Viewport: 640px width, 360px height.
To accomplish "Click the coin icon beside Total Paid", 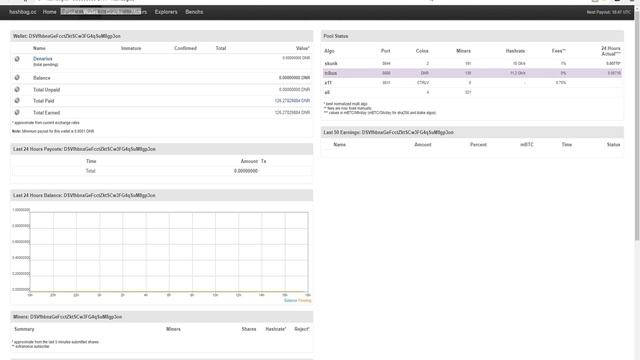I will point(17,100).
